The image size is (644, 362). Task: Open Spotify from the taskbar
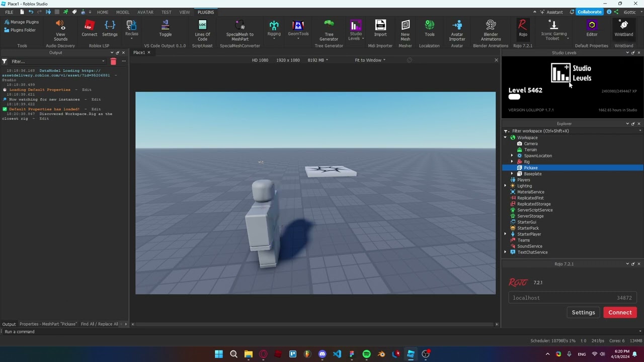(366, 354)
